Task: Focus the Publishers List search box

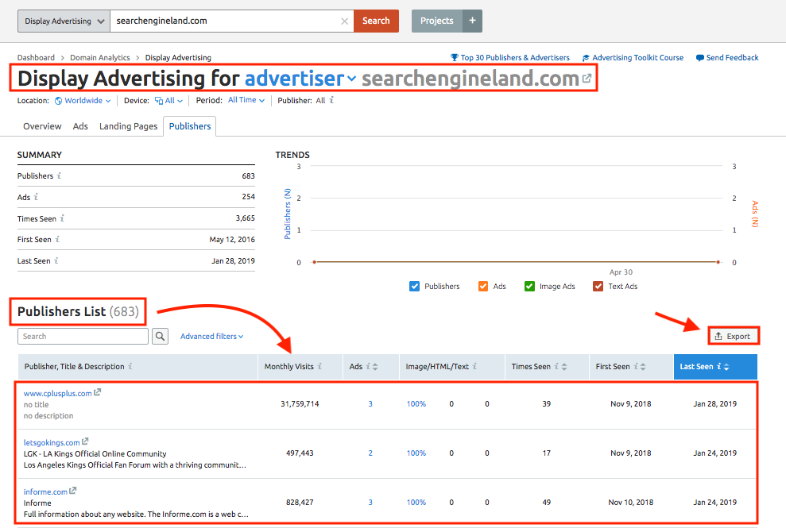Action: pos(83,336)
